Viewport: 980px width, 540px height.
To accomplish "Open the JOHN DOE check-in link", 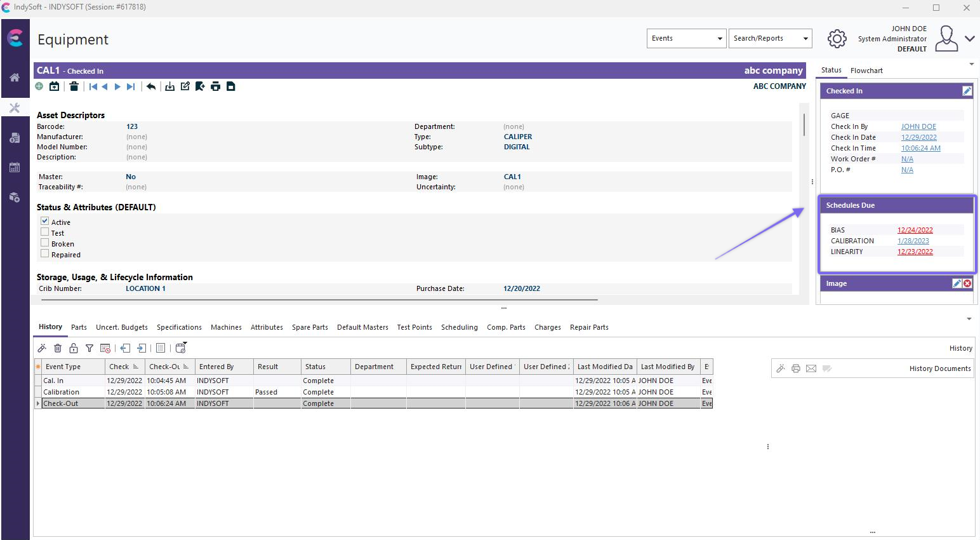I will 918,126.
